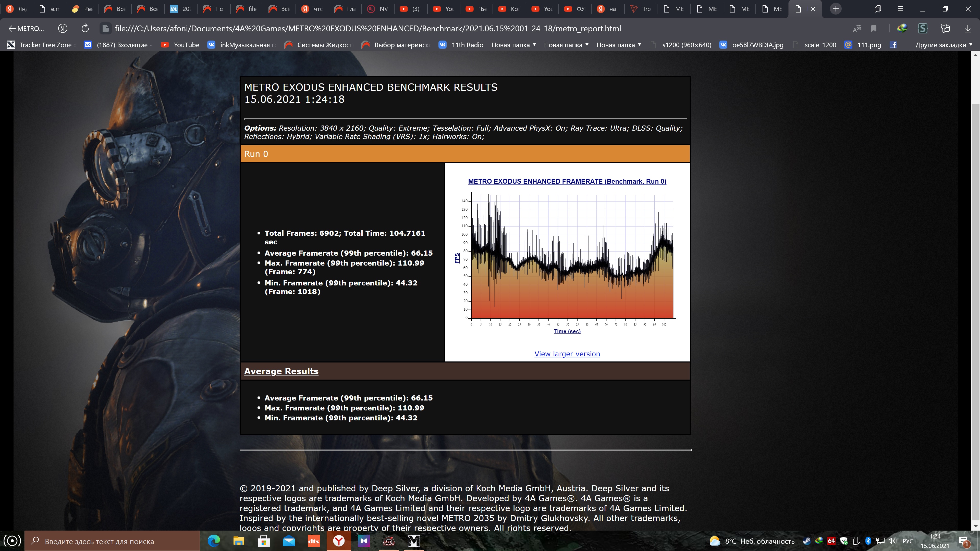Click the Yandex protect icon beside reload
This screenshot has height=551, width=980.
coord(63,29)
